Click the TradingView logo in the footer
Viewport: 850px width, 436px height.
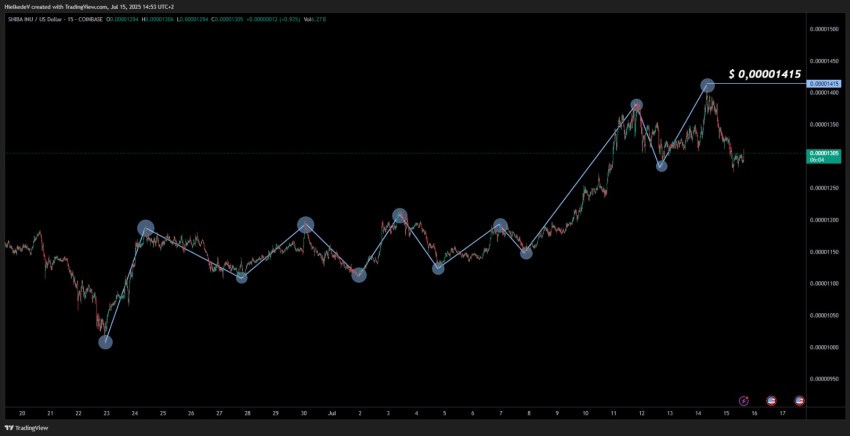[x=27, y=428]
